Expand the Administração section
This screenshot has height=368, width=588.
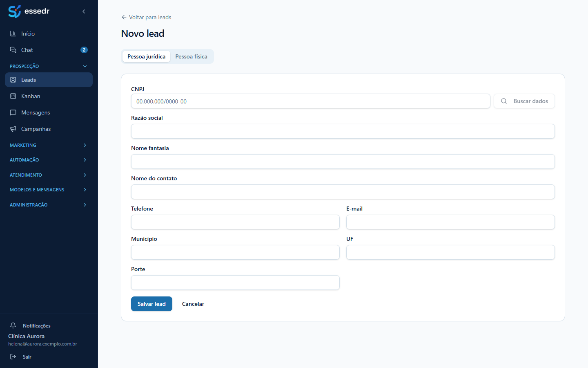(x=49, y=205)
